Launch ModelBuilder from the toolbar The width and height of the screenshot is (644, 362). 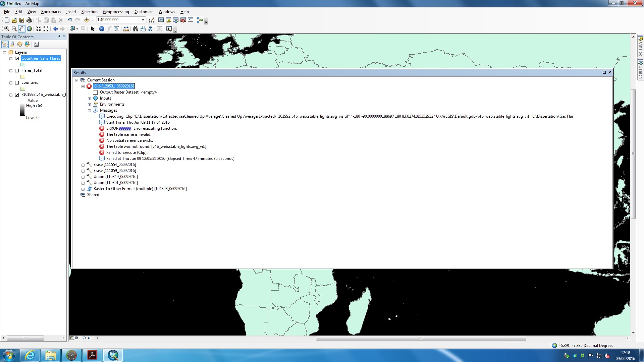tap(200, 20)
